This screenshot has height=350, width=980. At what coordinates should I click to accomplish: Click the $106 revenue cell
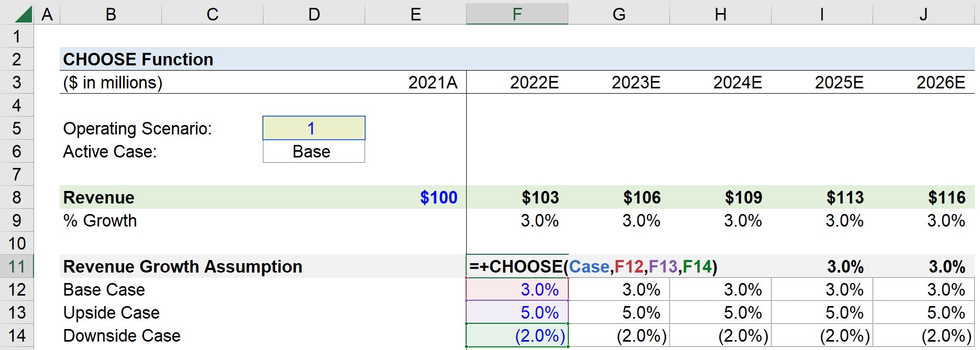click(619, 197)
